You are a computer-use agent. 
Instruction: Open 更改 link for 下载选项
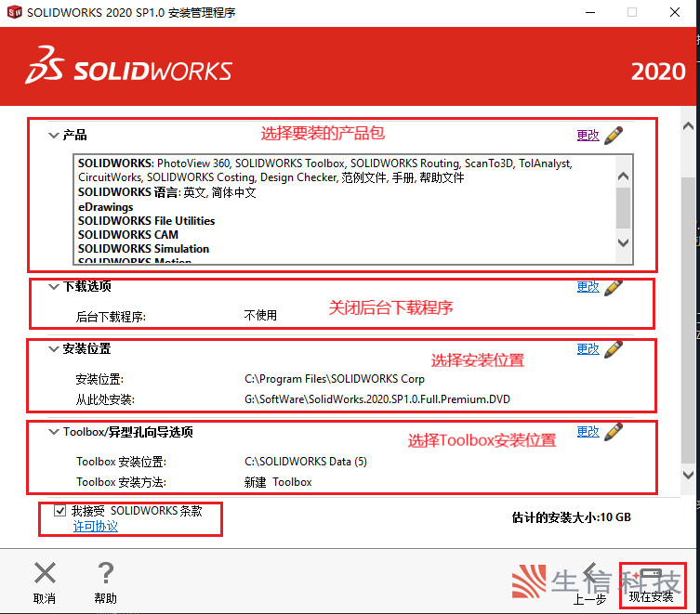[588, 287]
